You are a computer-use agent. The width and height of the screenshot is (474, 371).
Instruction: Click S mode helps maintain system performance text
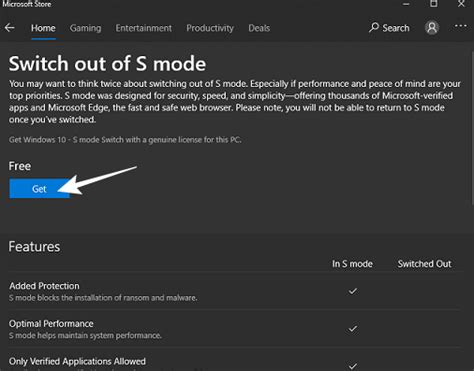point(85,335)
